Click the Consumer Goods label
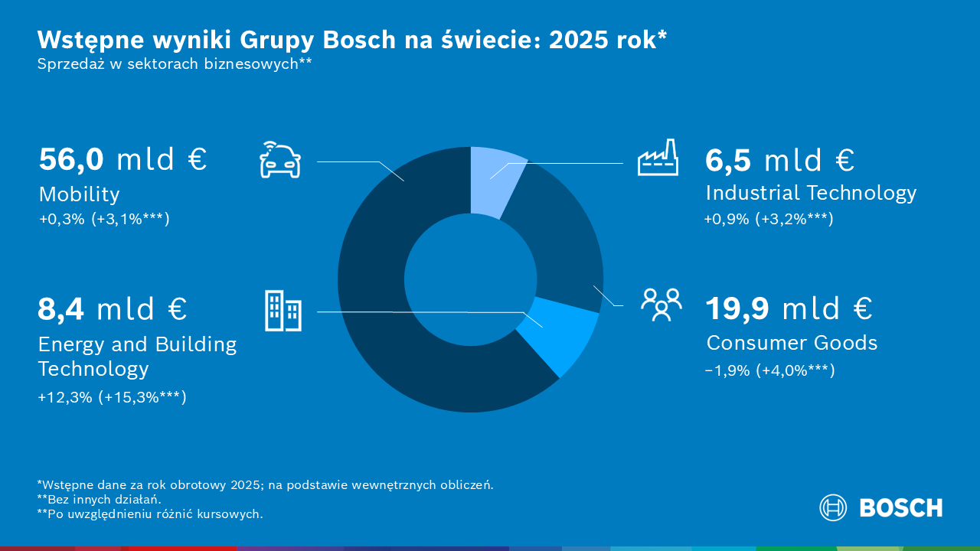Viewport: 980px width, 551px height. (x=792, y=343)
